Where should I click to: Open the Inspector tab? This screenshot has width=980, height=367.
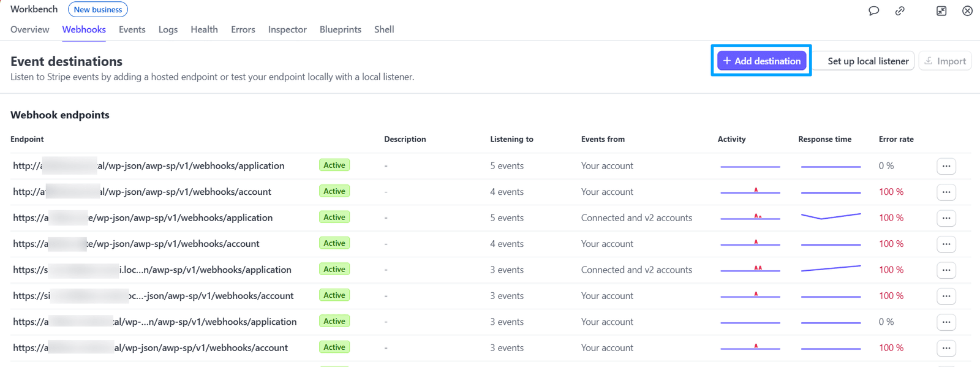coord(287,29)
